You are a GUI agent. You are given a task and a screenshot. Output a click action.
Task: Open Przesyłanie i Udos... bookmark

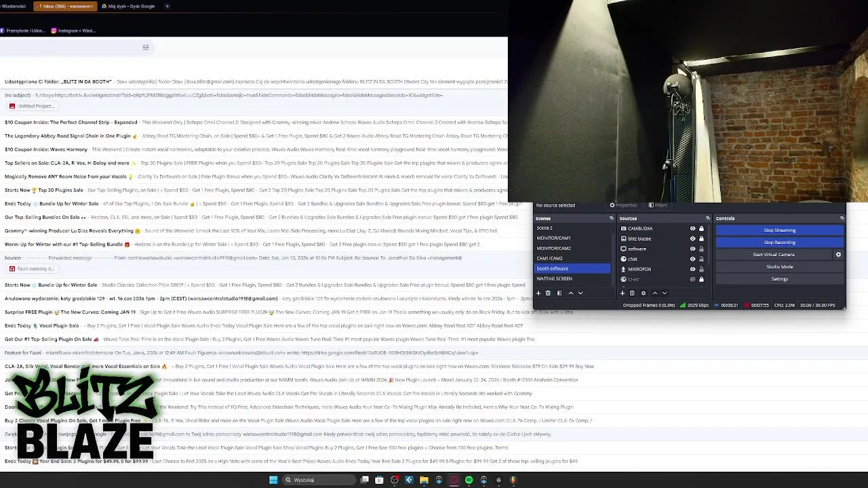[x=23, y=30]
